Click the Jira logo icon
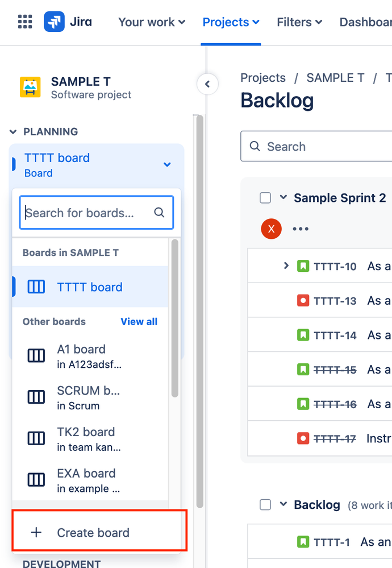The height and width of the screenshot is (568, 392). pyautogui.click(x=55, y=22)
